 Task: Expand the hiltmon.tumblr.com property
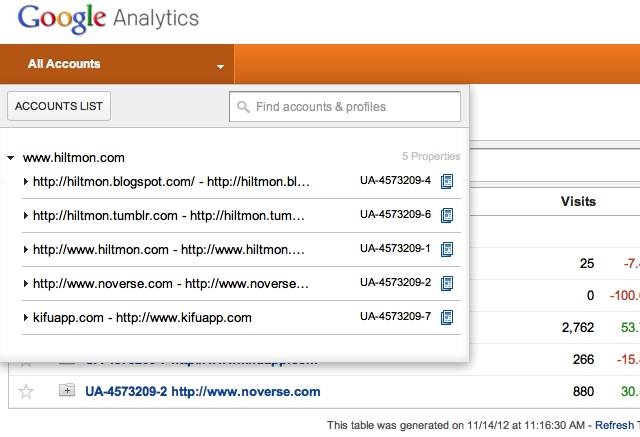26,215
